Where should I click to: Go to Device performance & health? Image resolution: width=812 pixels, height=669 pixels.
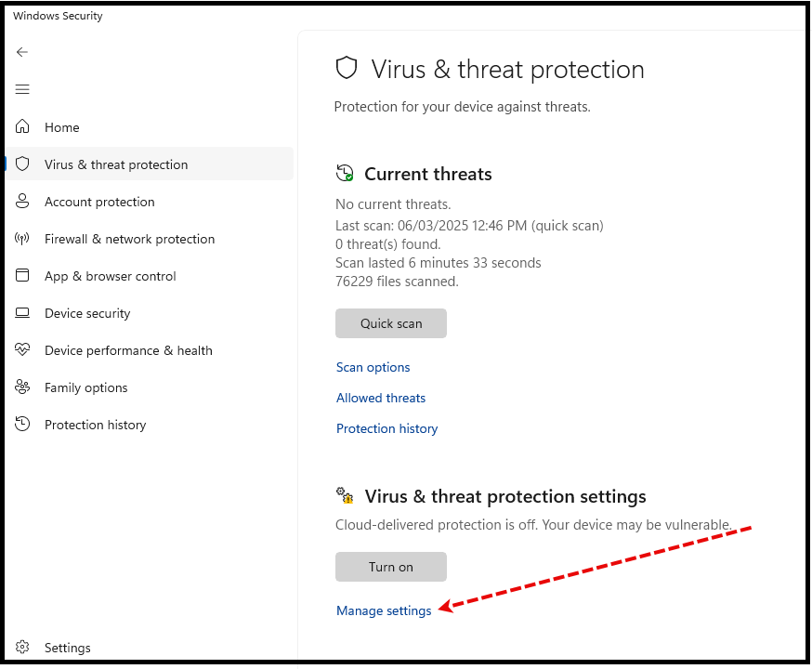point(128,350)
